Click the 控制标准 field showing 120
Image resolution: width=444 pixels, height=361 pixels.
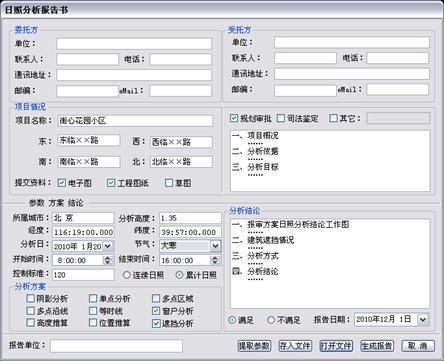tap(83, 275)
